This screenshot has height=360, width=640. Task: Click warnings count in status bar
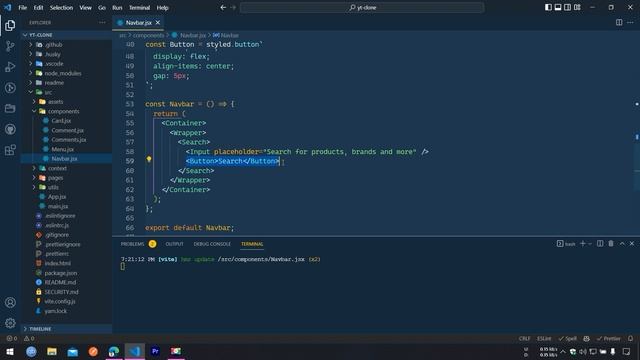click(29, 338)
